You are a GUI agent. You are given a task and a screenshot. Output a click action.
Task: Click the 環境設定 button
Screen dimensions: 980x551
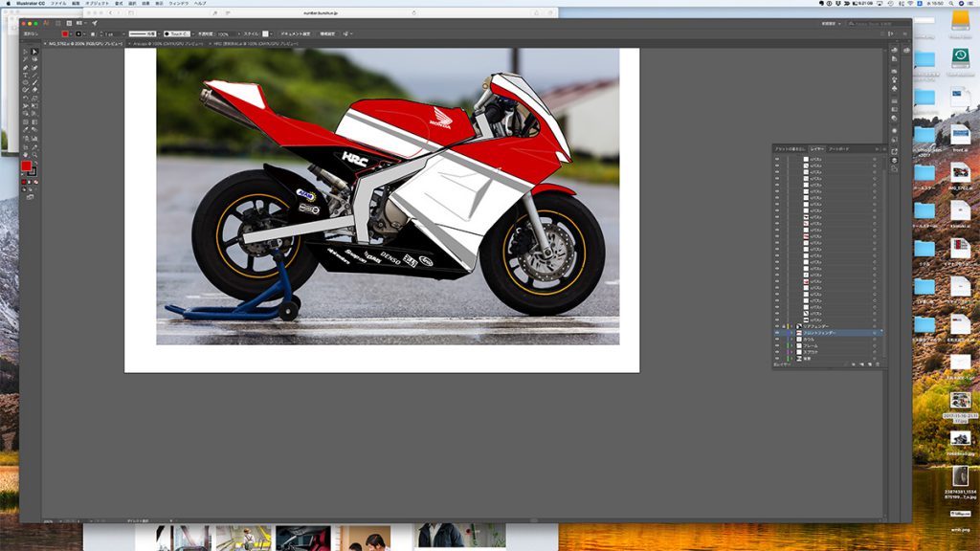(327, 33)
